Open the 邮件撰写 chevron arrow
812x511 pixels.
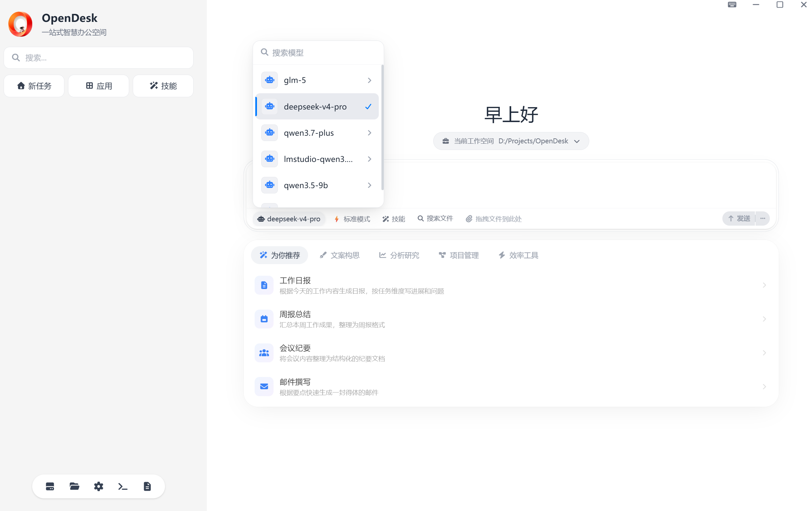click(765, 386)
